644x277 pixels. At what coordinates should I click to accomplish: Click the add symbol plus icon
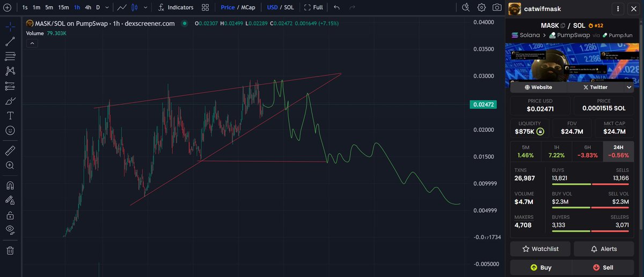[7, 8]
